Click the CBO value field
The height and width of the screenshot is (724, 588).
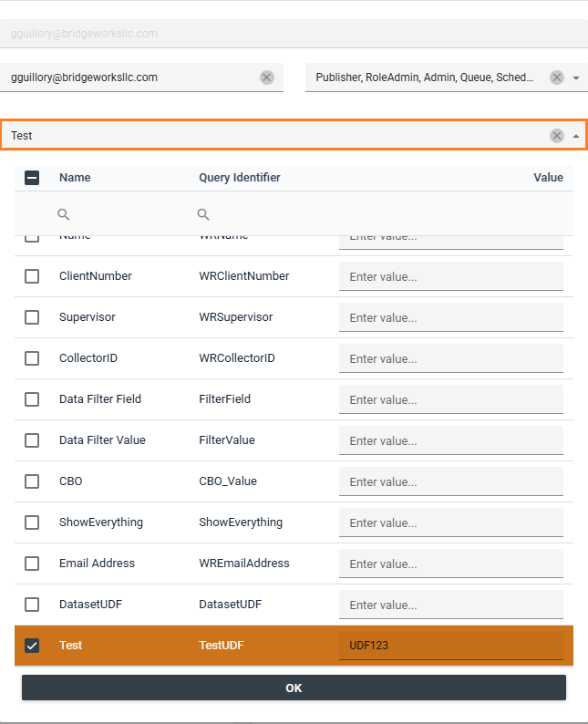point(451,481)
